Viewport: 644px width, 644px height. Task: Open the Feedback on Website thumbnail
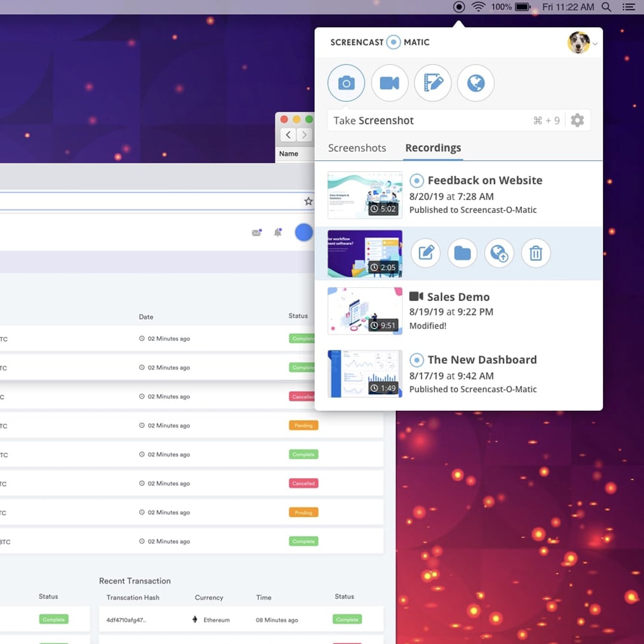365,195
